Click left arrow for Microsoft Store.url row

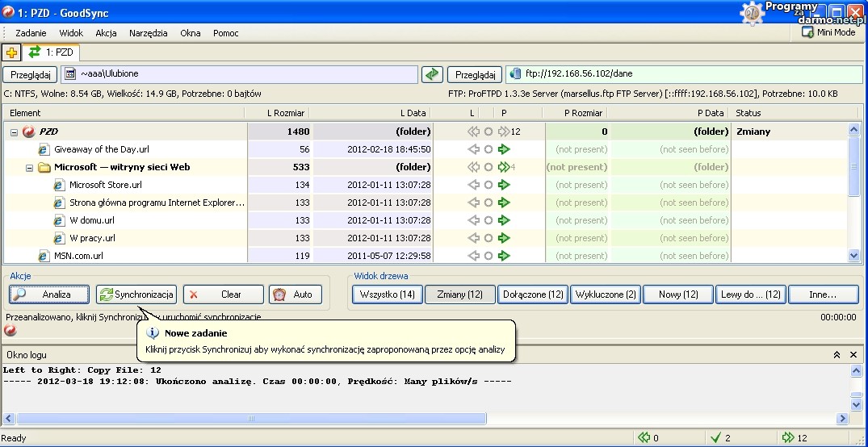tap(473, 185)
